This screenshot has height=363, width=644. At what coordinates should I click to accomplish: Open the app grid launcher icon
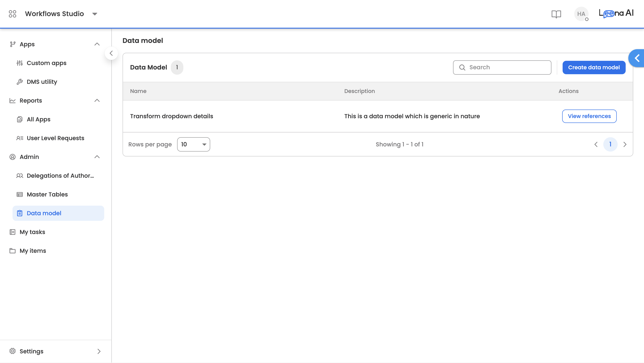click(12, 14)
